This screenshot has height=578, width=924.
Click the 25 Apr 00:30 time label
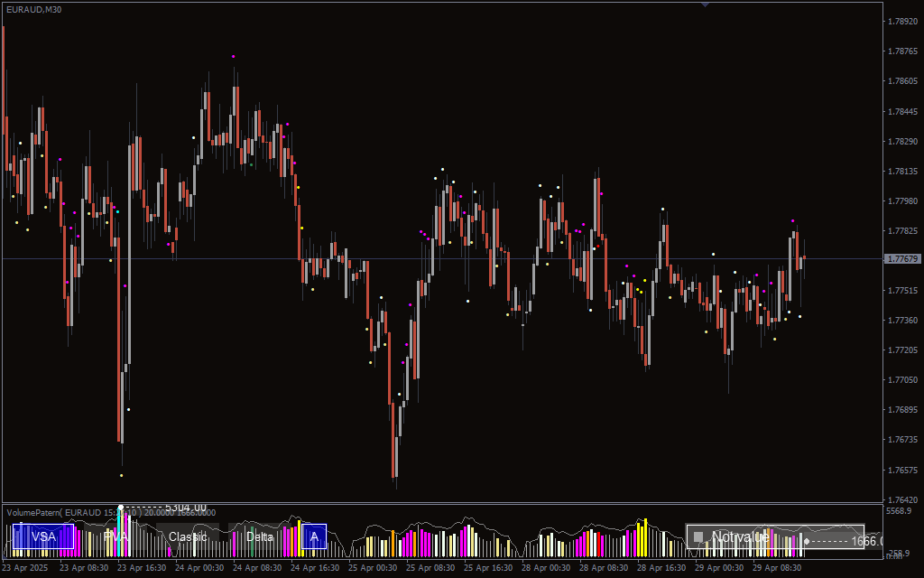373,568
